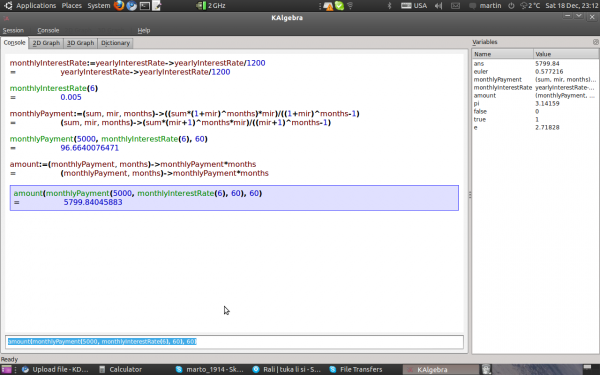Switch to Rali | tuka li si taskbar window
This screenshot has width=600, height=375.
click(x=286, y=369)
